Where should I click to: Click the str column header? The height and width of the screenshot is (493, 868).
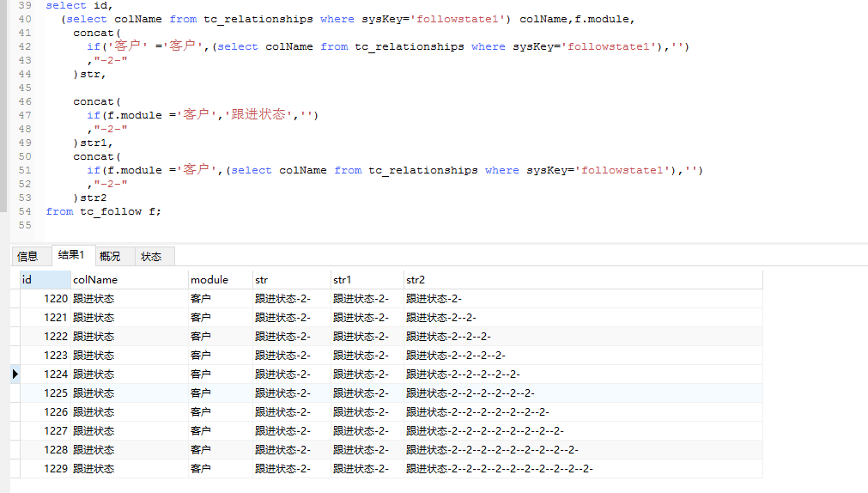pos(292,280)
